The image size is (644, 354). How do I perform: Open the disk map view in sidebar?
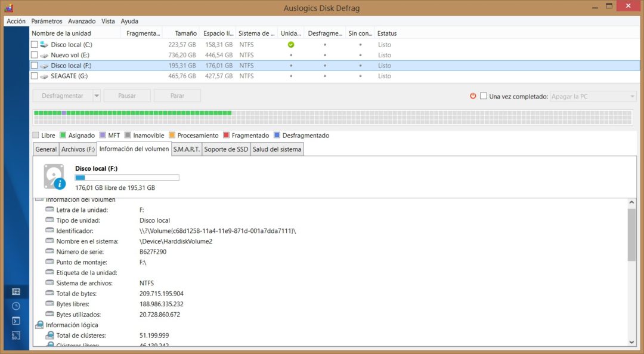click(16, 291)
